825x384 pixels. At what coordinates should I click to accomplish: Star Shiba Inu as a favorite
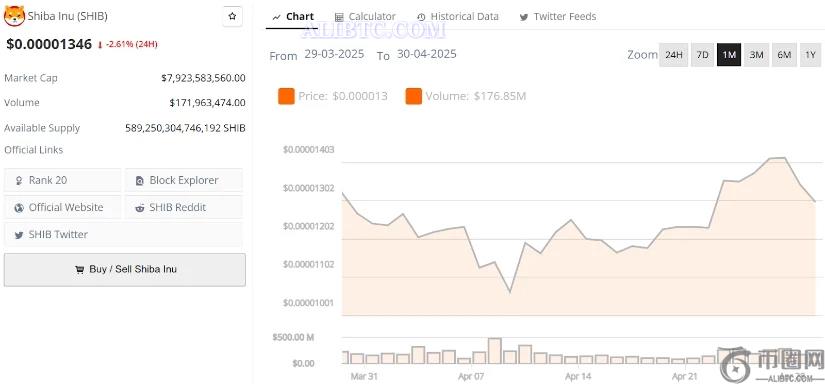point(233,16)
